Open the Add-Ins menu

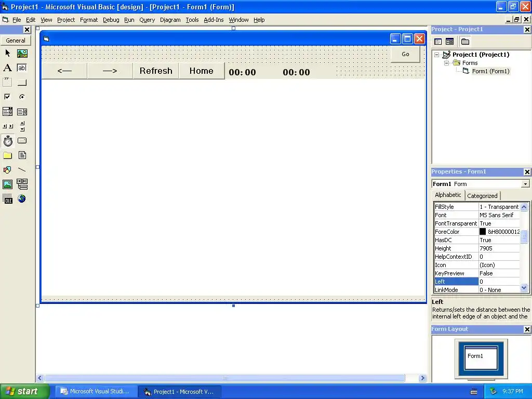[214, 20]
